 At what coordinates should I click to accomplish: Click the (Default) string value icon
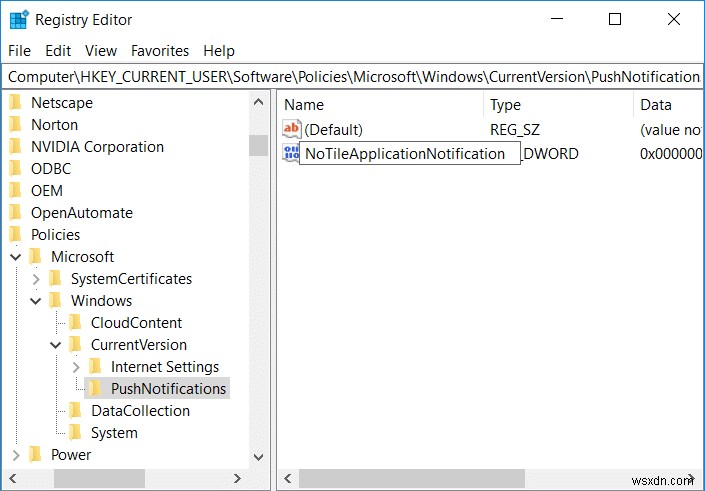291,129
